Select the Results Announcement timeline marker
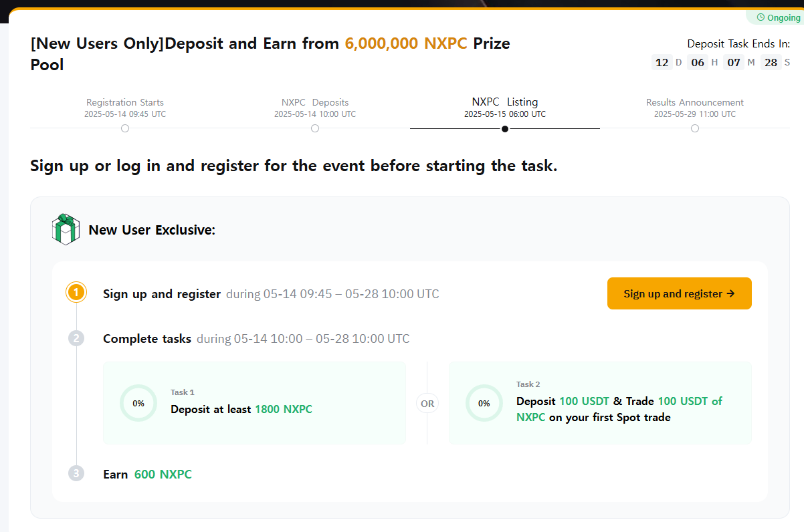 pos(695,128)
